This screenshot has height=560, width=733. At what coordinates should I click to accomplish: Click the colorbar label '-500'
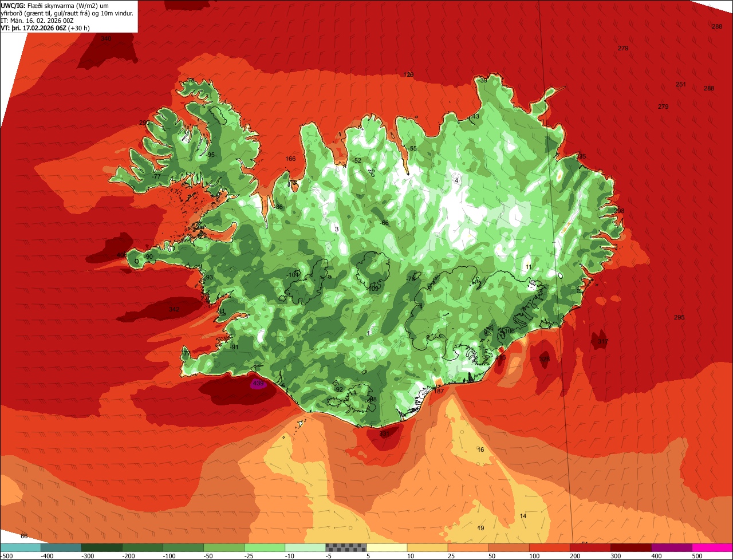click(x=6, y=556)
